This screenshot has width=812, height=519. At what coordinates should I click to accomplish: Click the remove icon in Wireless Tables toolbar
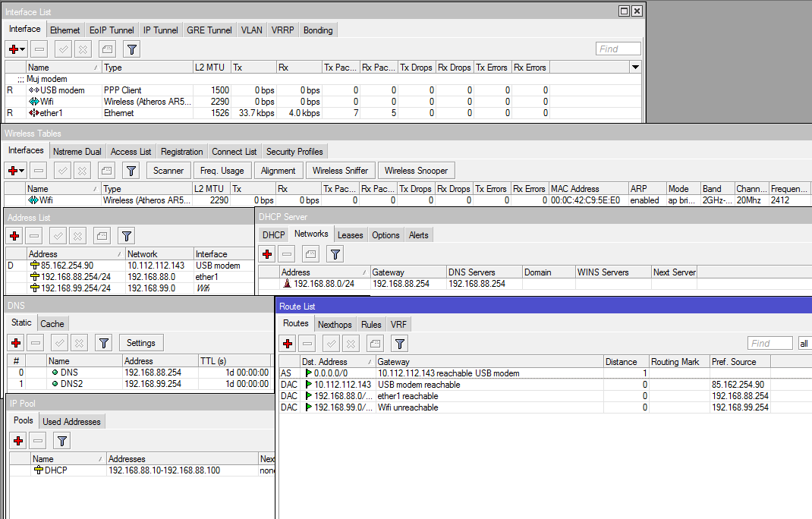[x=38, y=171]
